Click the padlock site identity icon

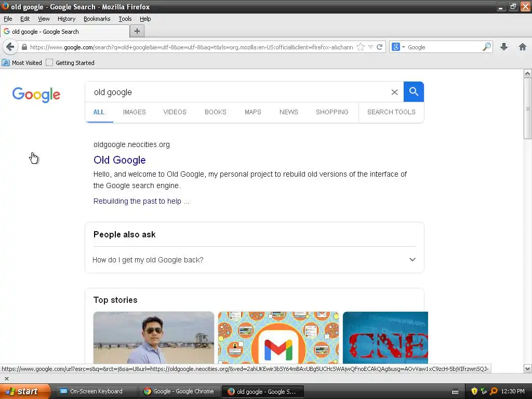coord(24,47)
